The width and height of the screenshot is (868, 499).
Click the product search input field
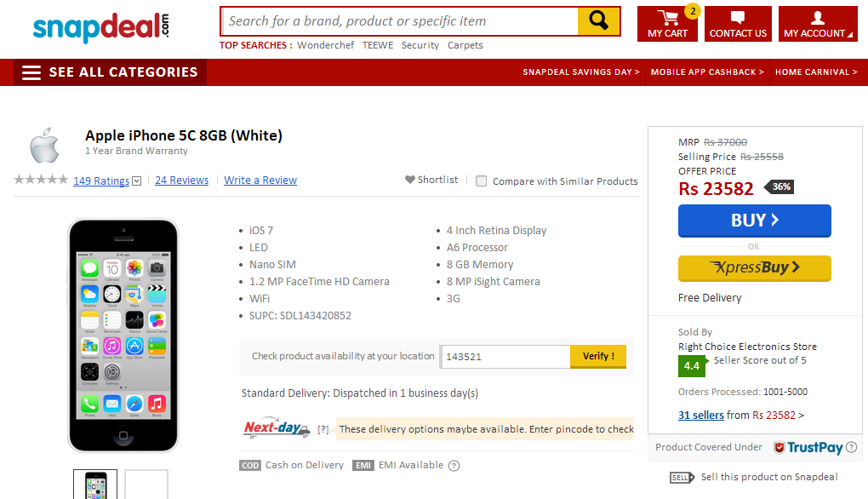(400, 21)
